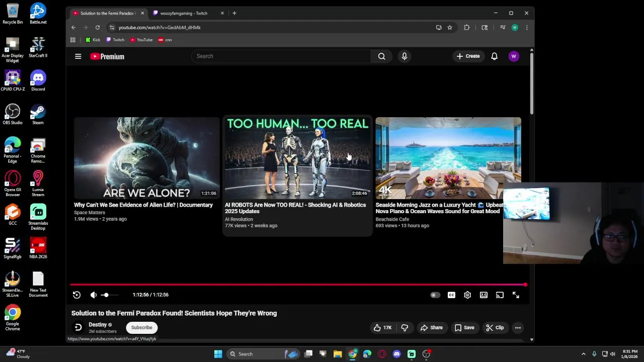Click 'AI ROBOTS Are Now TOO REAL!' title
The width and height of the screenshot is (644, 362).
click(x=295, y=208)
